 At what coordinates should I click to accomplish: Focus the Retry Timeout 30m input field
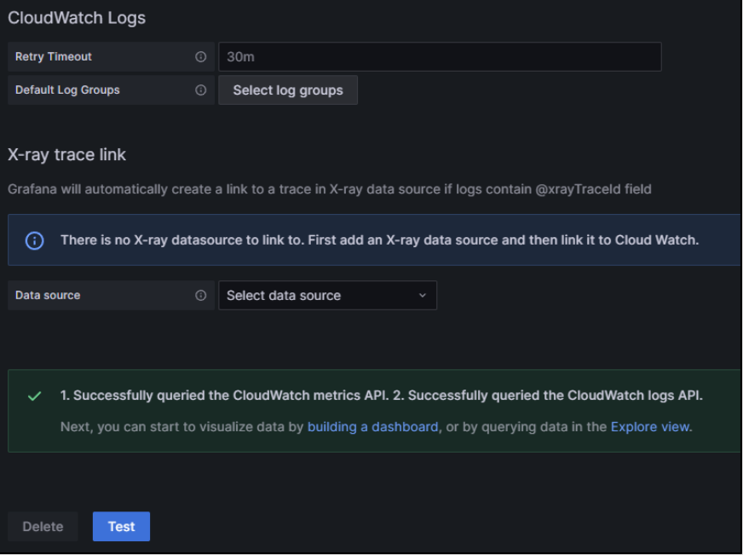pyautogui.click(x=440, y=57)
